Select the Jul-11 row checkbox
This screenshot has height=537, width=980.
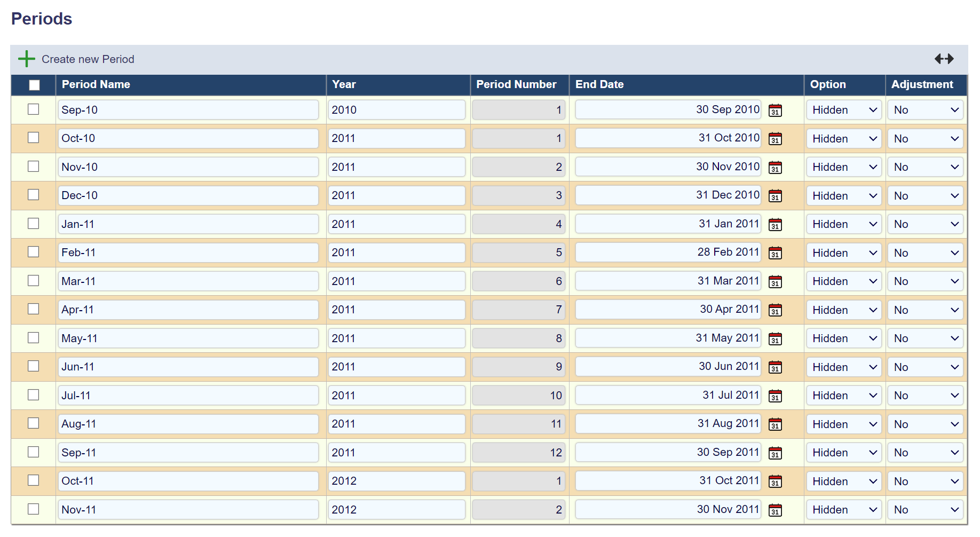click(x=34, y=395)
